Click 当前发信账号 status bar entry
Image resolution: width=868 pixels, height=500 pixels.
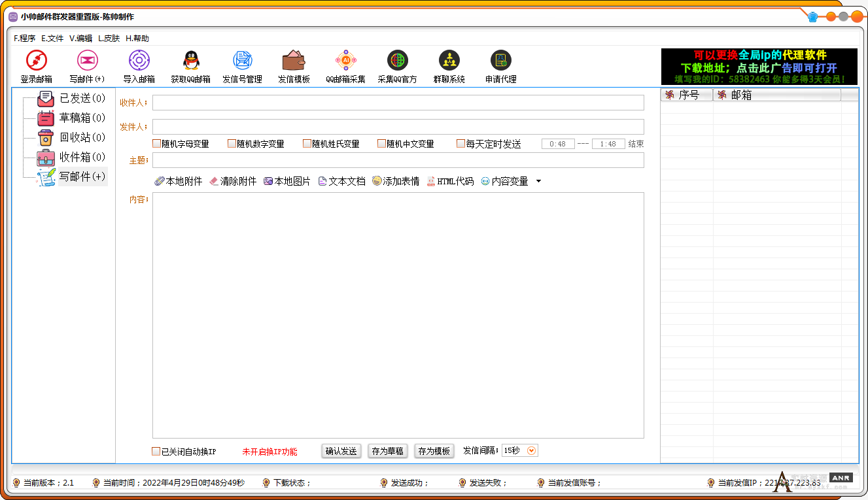point(574,483)
